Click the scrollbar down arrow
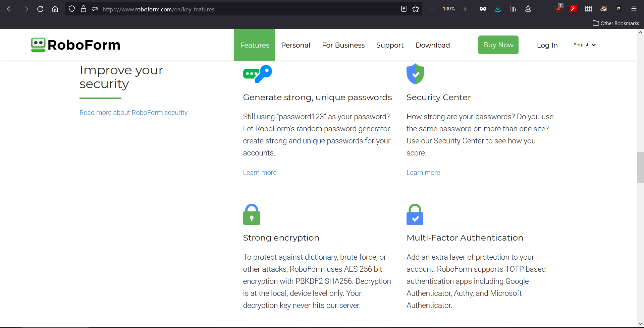 pyautogui.click(x=640, y=324)
